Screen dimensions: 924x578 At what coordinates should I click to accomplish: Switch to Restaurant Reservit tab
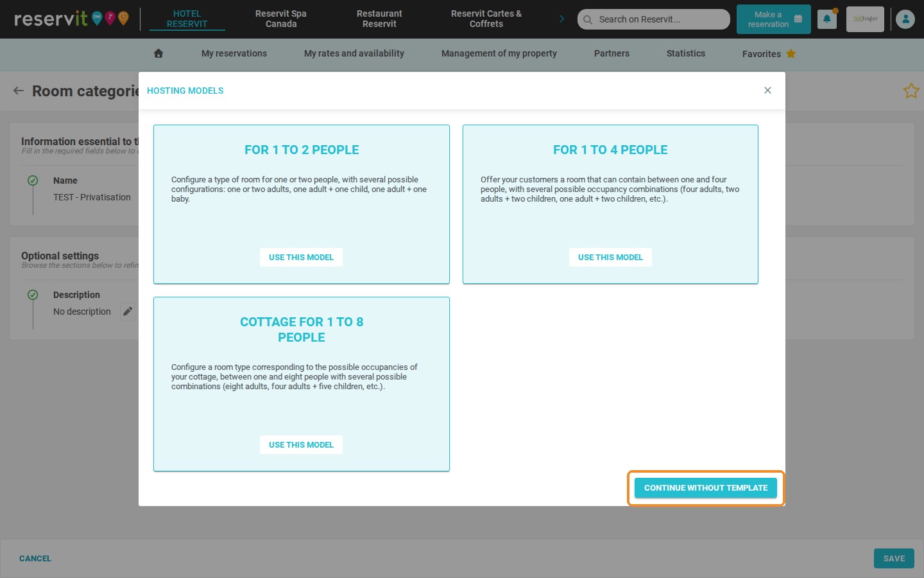coord(379,19)
